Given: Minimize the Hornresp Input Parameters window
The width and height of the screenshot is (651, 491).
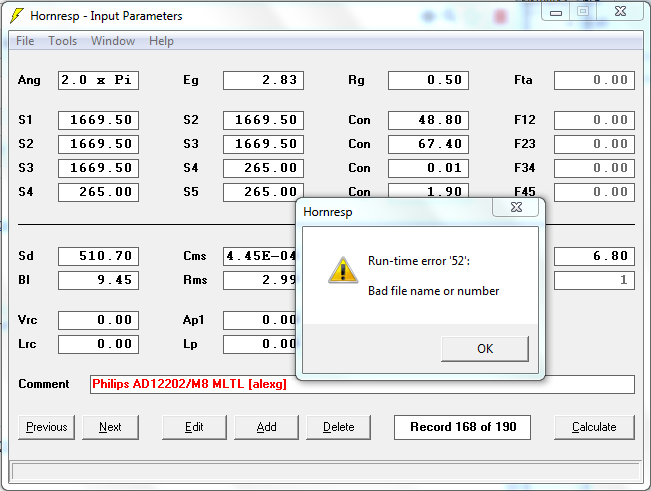Looking at the screenshot, I should pos(556,12).
